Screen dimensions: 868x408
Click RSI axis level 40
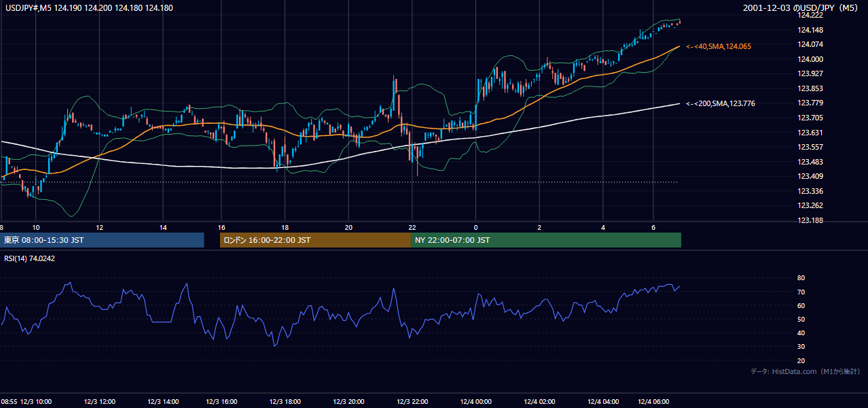[801, 333]
